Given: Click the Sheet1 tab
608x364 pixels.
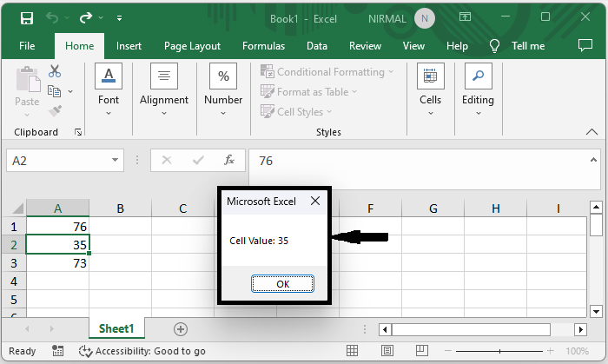Looking at the screenshot, I should point(116,328).
